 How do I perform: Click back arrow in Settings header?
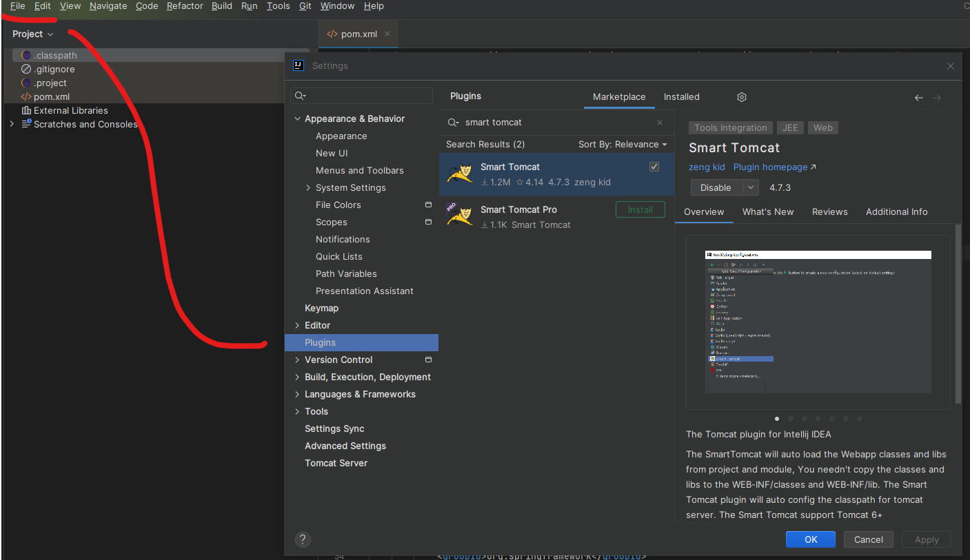918,98
